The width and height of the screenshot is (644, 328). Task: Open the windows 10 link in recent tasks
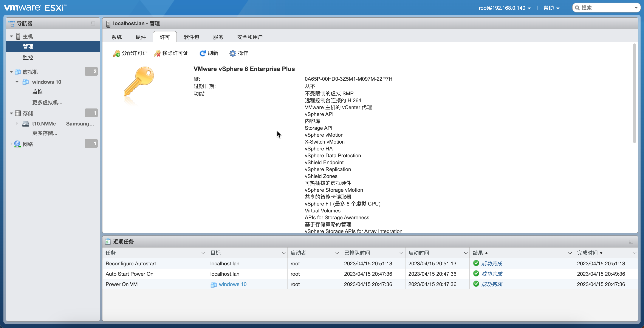coord(232,284)
